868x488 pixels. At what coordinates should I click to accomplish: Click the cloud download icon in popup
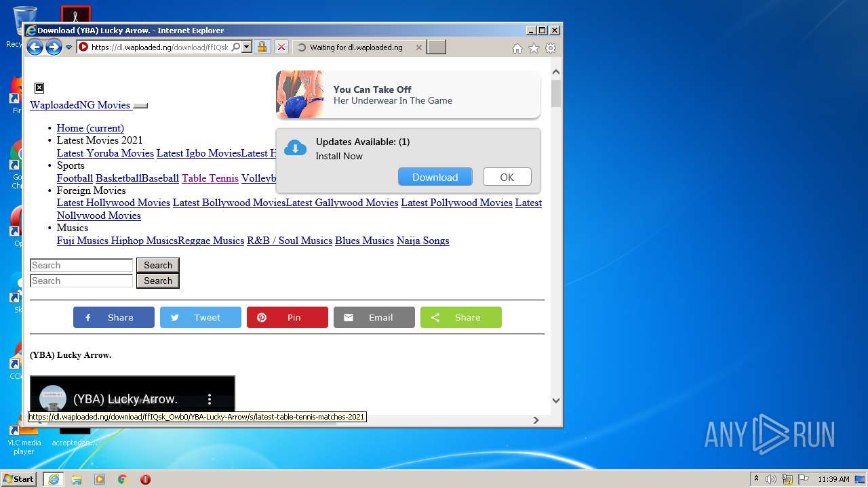(295, 148)
